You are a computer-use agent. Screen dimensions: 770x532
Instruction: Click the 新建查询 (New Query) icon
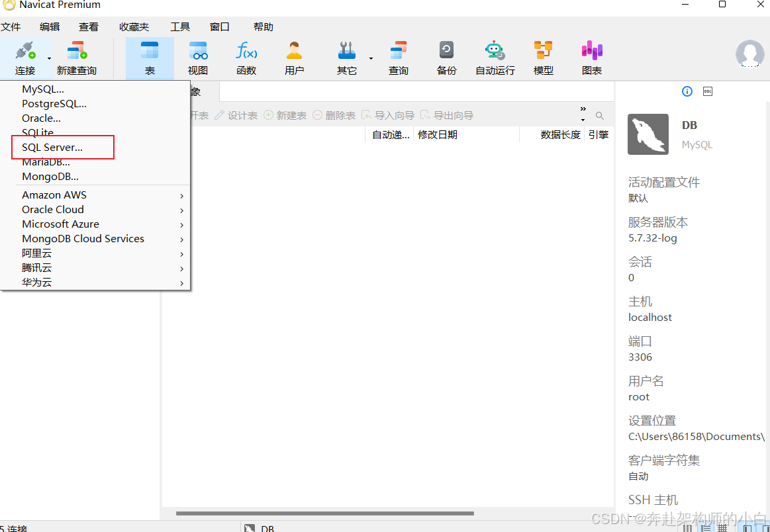[77, 58]
